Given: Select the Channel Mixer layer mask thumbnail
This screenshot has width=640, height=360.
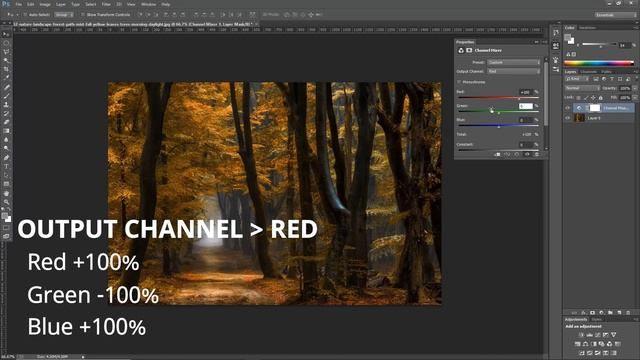Looking at the screenshot, I should pyautogui.click(x=595, y=108).
